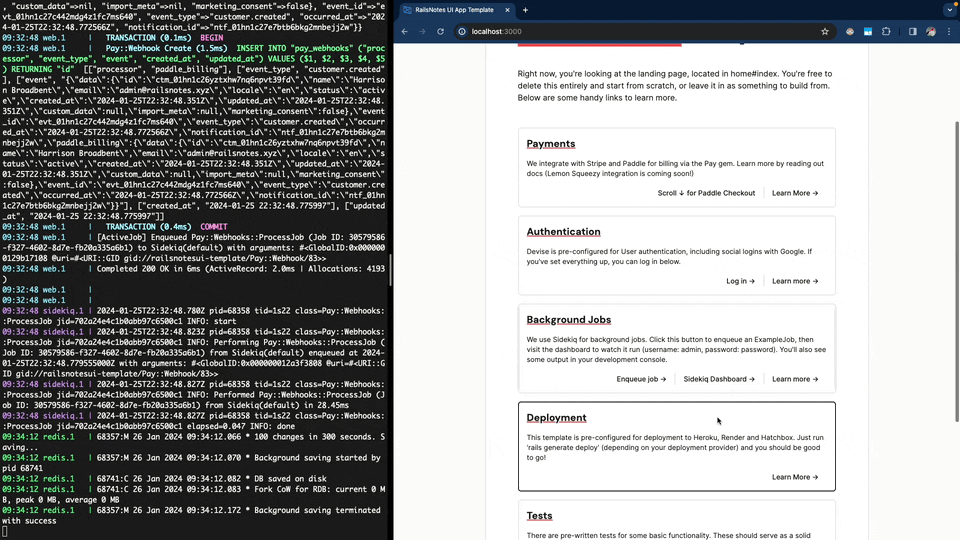Open the Chrome profile avatar

931,31
